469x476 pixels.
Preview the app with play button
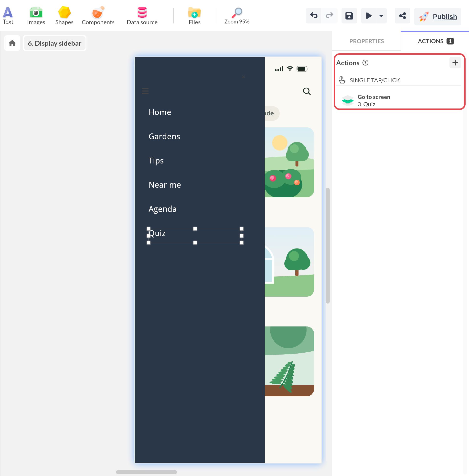tap(369, 16)
